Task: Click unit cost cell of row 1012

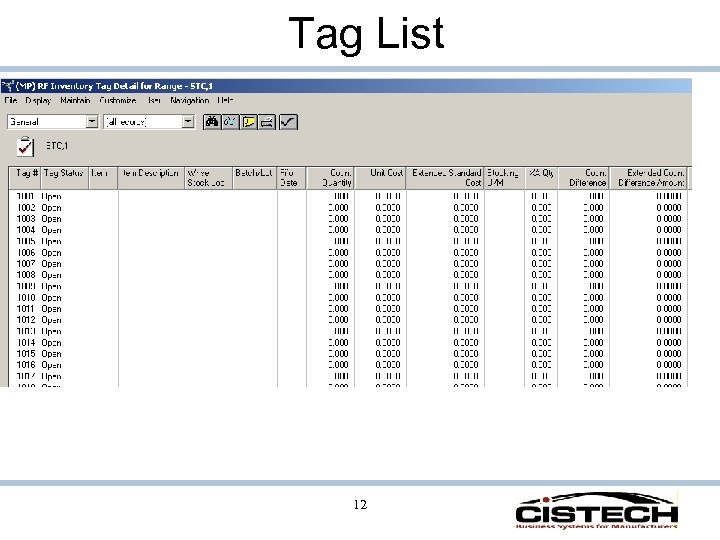Action: click(388, 320)
